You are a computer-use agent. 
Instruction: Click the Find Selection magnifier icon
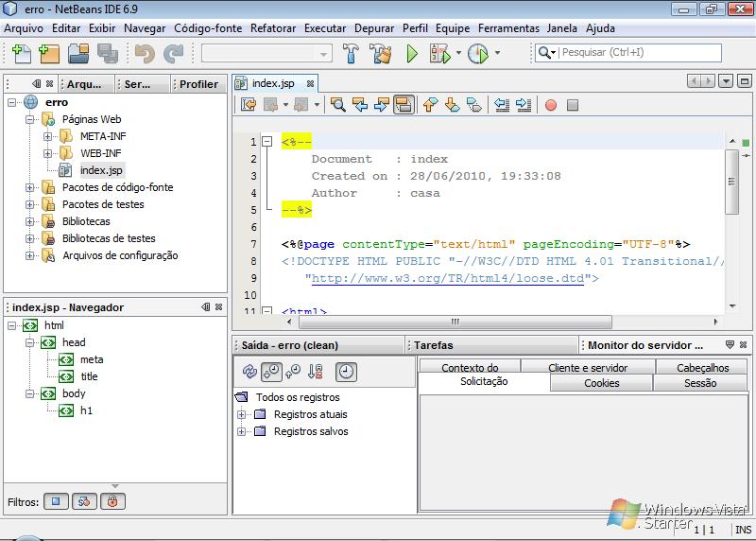337,105
